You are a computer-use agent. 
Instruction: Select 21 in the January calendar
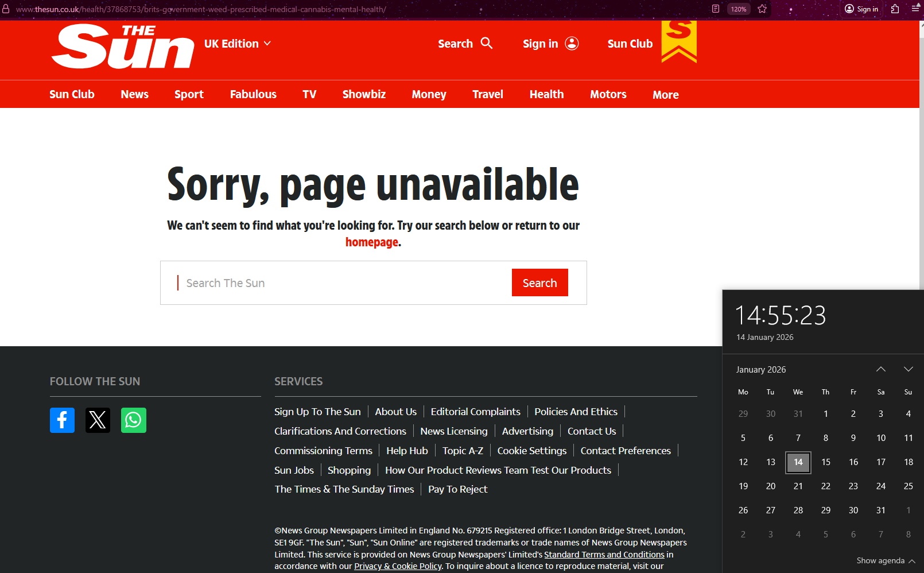(x=798, y=486)
